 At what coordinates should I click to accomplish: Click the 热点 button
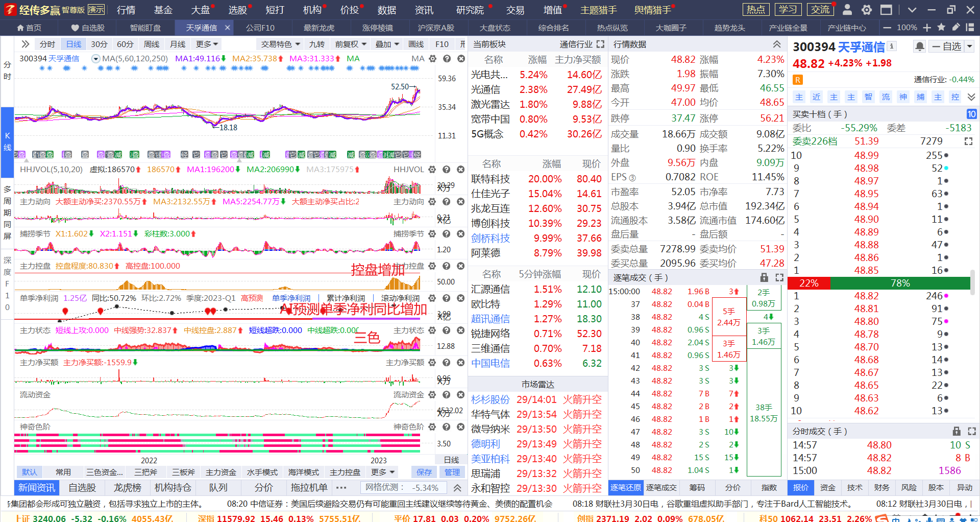756,10
